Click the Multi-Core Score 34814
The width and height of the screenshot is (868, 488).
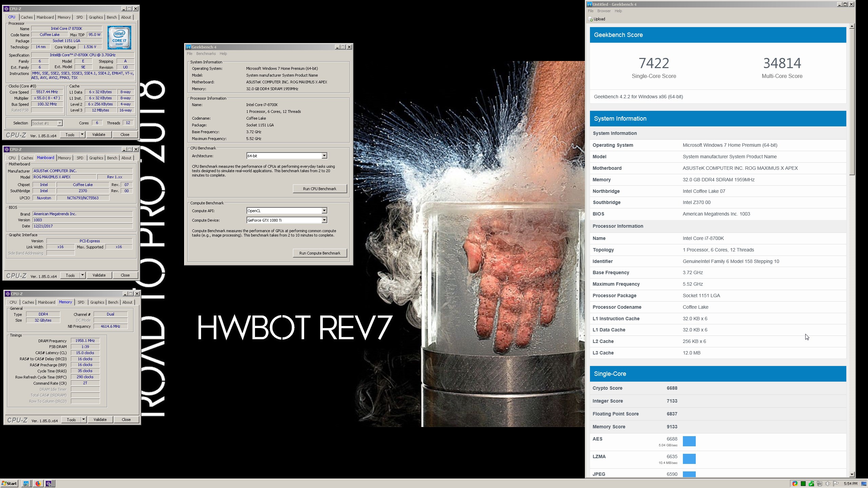click(x=782, y=63)
